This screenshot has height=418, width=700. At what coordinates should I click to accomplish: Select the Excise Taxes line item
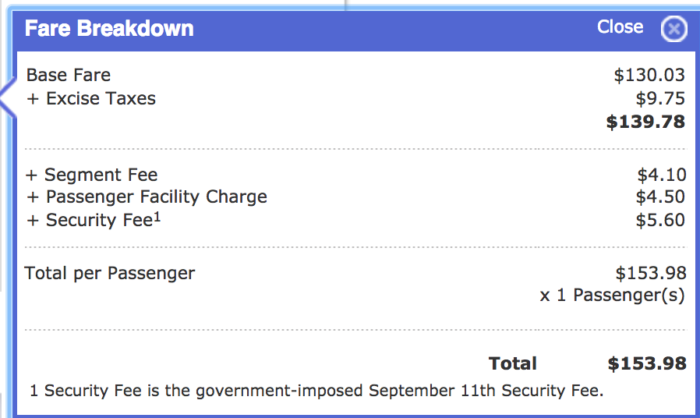coord(91,99)
